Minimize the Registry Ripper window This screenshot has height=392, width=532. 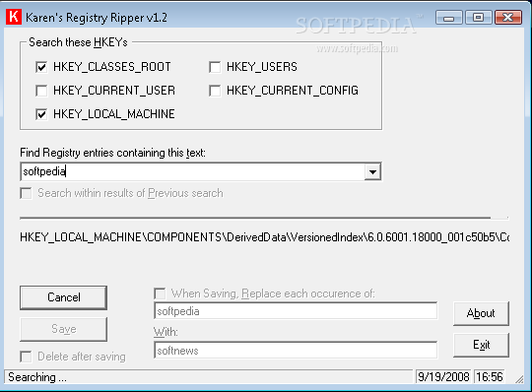pos(448,18)
